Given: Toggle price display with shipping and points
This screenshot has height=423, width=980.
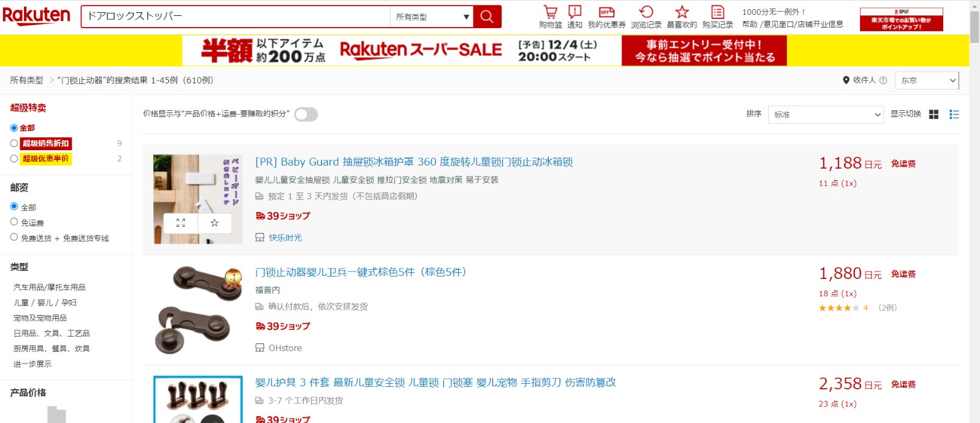Looking at the screenshot, I should point(306,115).
